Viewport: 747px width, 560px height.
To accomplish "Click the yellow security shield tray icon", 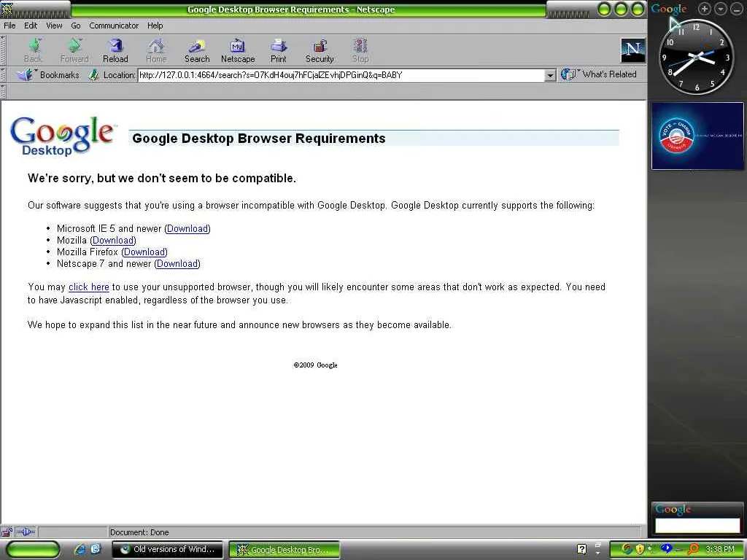I will (x=640, y=550).
